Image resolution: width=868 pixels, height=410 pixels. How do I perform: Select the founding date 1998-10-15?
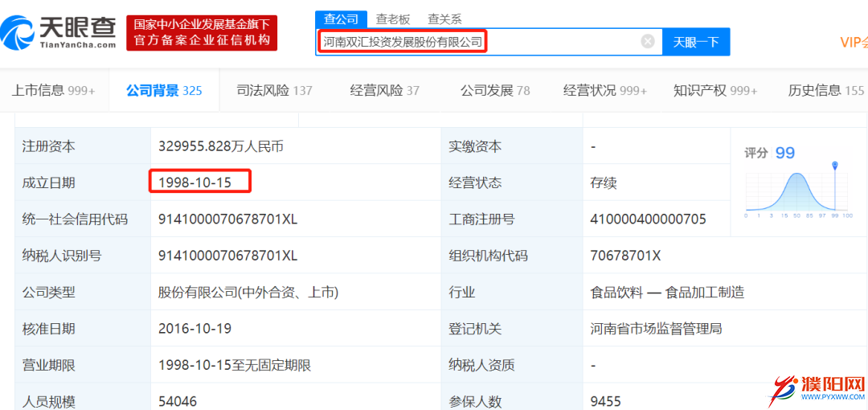click(194, 182)
